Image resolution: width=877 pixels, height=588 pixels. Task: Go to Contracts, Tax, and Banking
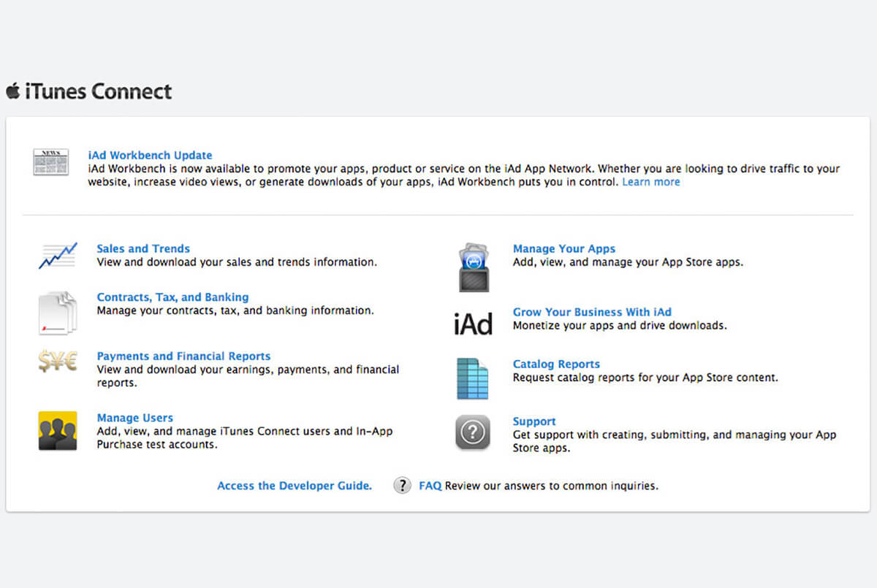coord(172,297)
